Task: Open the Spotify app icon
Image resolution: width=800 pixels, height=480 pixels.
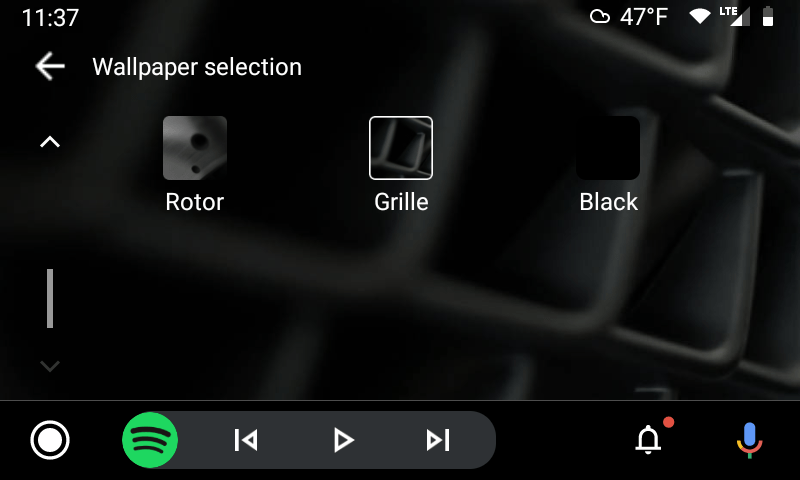Action: tap(150, 440)
